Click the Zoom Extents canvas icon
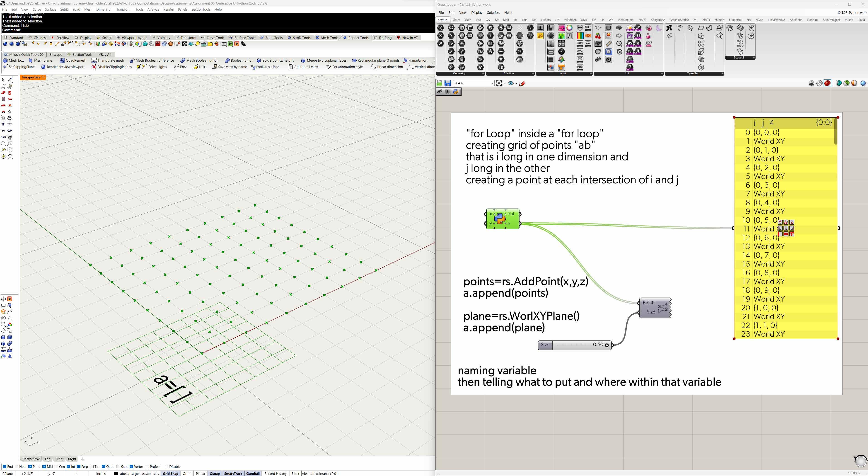 click(x=499, y=83)
